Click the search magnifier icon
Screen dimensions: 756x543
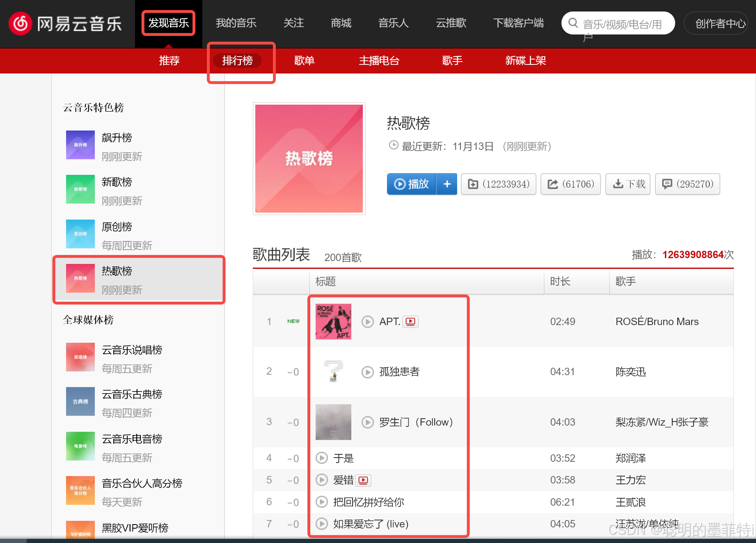[573, 23]
